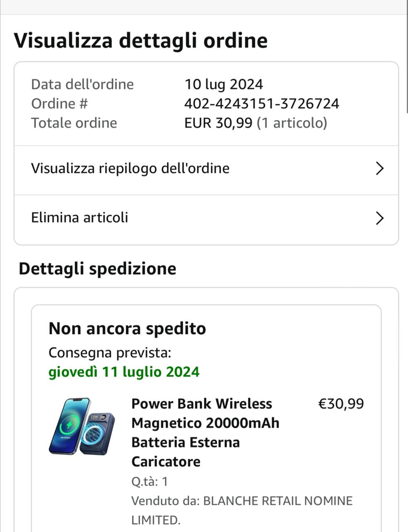The height and width of the screenshot is (532, 408).
Task: Click the Dettagli spedizione section heading
Action: [x=98, y=268]
